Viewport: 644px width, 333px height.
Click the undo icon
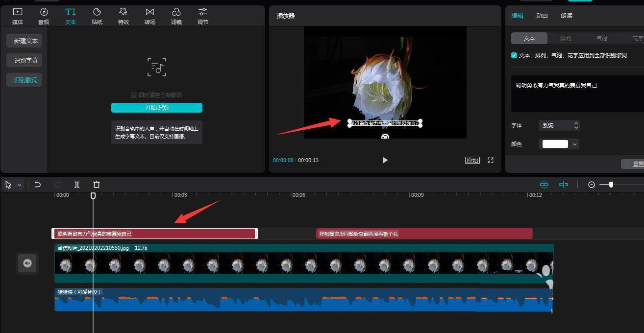(38, 185)
